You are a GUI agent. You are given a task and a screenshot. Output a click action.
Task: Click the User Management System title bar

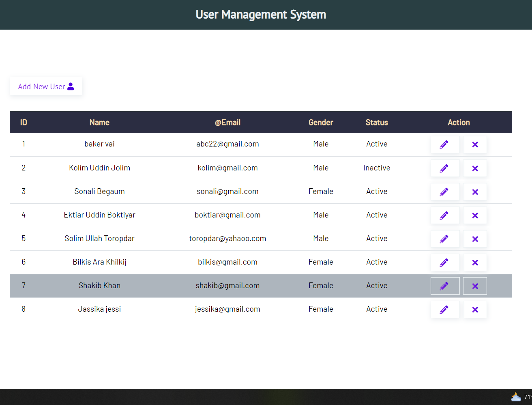click(x=261, y=15)
